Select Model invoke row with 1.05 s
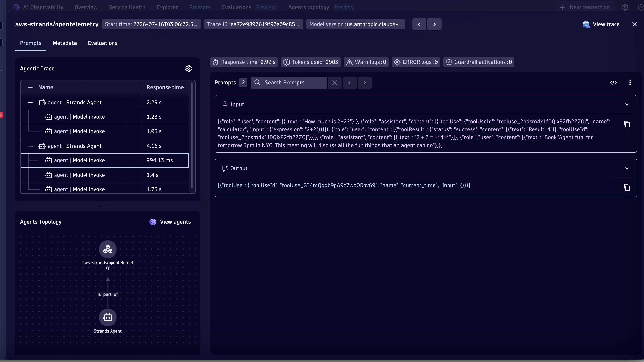 pos(105,131)
